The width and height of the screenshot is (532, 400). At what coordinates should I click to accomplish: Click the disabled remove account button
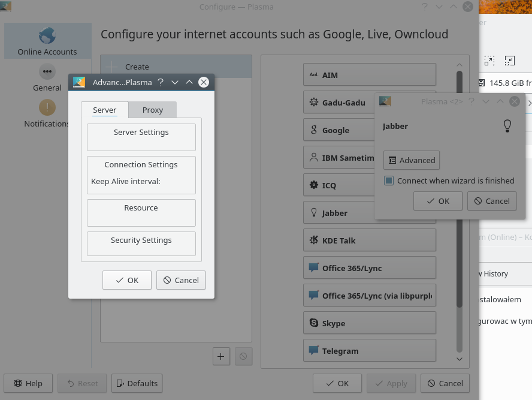(243, 356)
